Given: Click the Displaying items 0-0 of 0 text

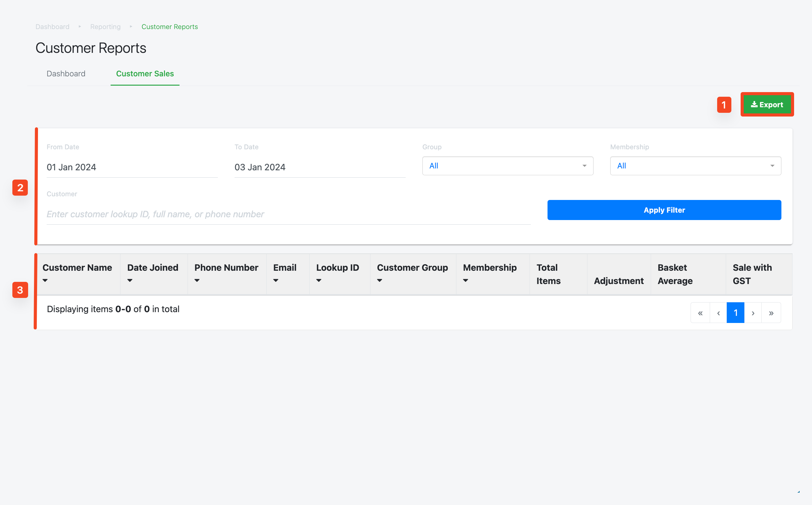Looking at the screenshot, I should (113, 309).
